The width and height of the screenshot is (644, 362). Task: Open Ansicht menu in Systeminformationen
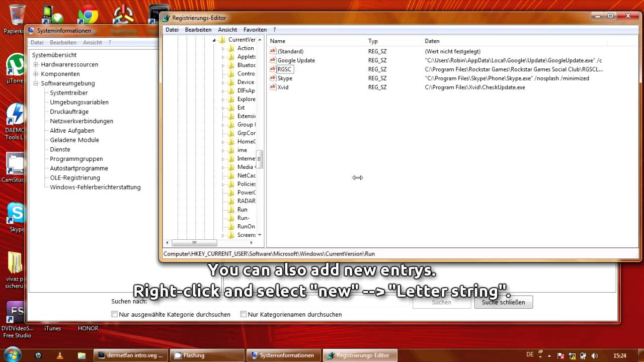click(x=93, y=43)
